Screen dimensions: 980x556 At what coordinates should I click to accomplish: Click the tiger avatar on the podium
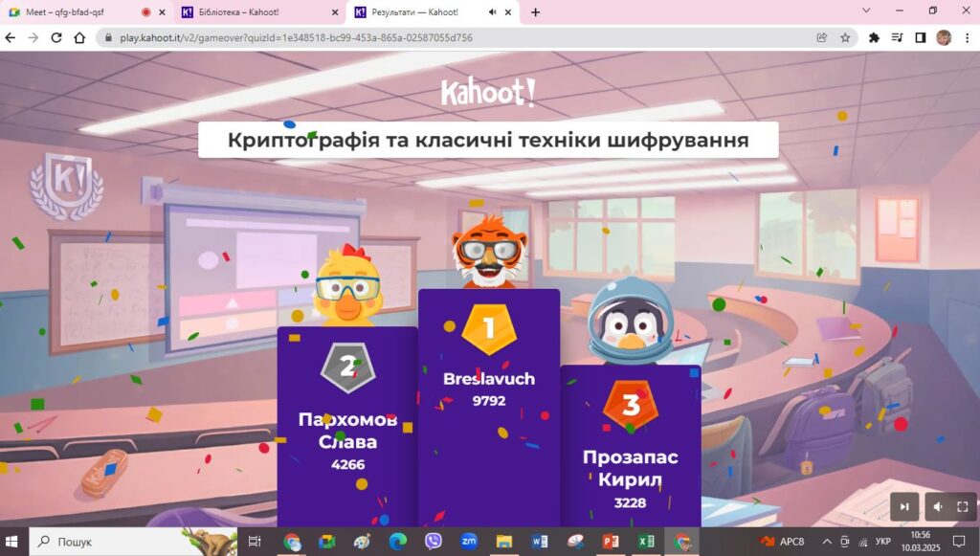pyautogui.click(x=489, y=251)
